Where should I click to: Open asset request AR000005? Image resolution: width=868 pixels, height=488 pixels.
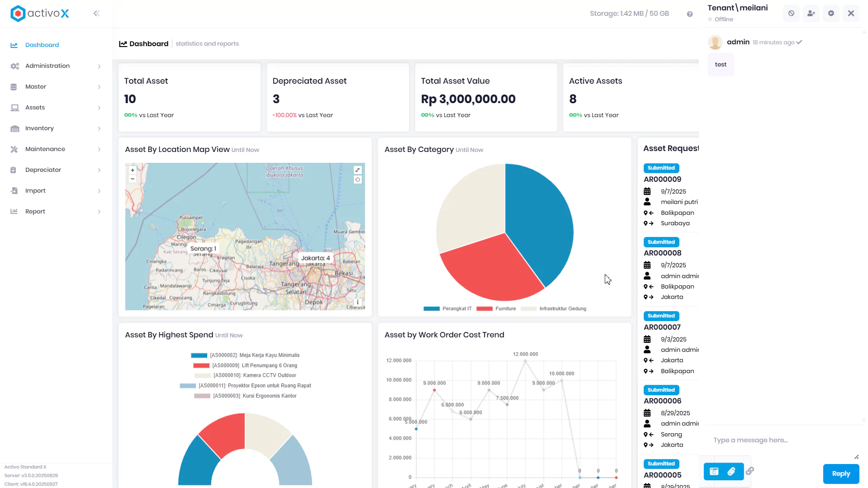click(x=662, y=475)
